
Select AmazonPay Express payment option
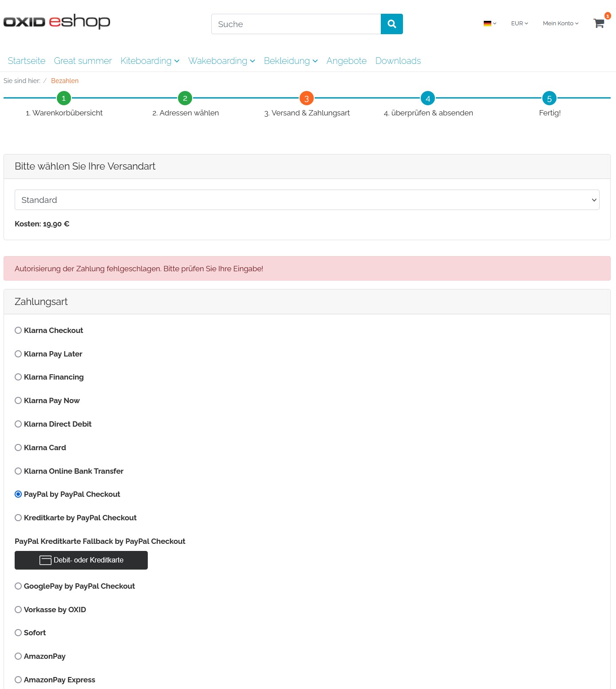[18, 680]
